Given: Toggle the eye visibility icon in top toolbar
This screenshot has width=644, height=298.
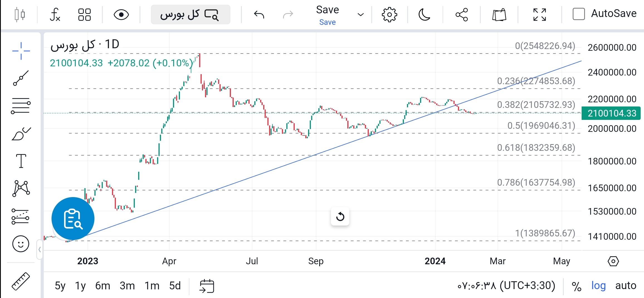Looking at the screenshot, I should [121, 14].
